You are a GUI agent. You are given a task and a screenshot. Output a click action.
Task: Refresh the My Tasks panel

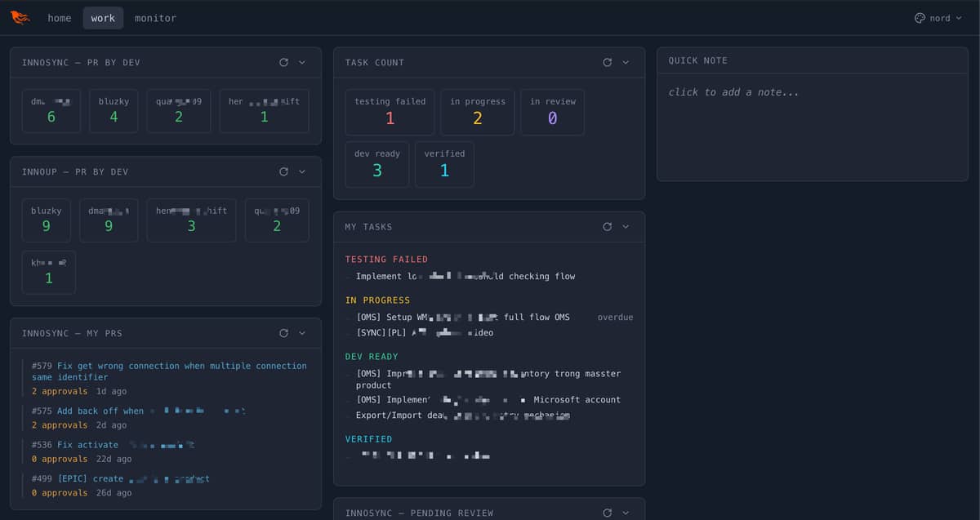coord(607,226)
